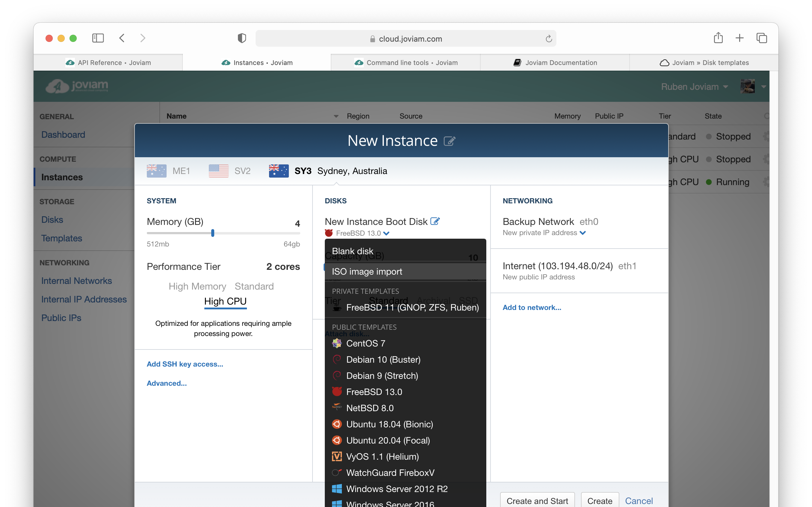
Task: Choose the High Memory performance tier
Action: (197, 286)
